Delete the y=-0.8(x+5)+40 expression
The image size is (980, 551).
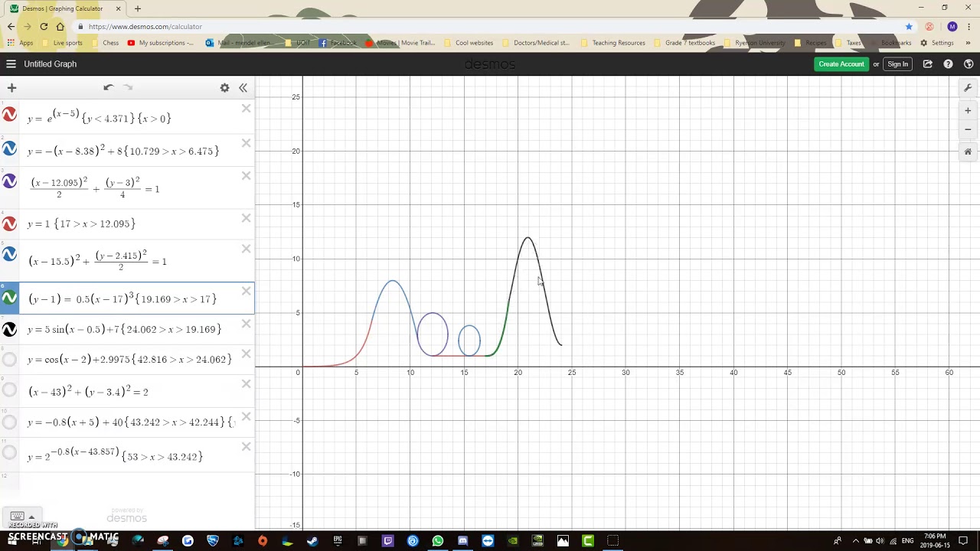tap(246, 417)
